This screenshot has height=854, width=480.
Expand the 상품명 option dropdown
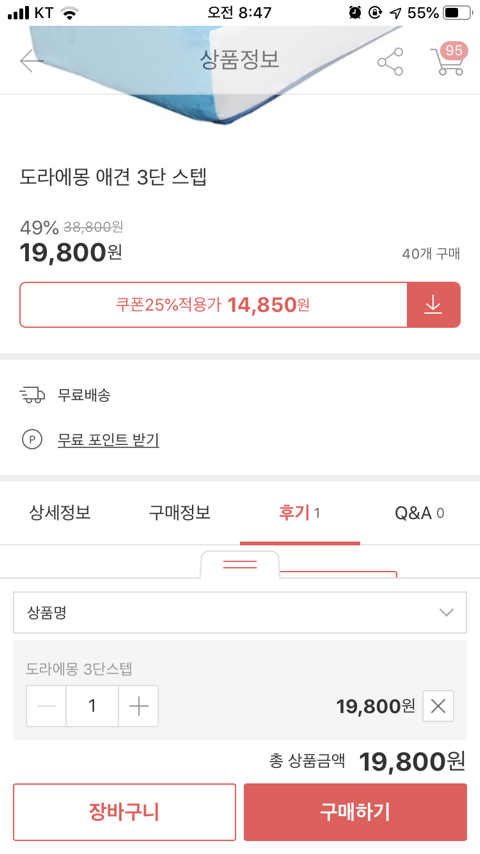pyautogui.click(x=240, y=613)
